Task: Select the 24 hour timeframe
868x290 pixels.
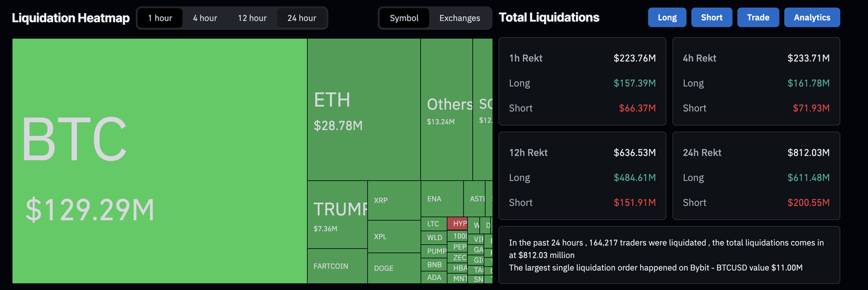Action: point(302,18)
